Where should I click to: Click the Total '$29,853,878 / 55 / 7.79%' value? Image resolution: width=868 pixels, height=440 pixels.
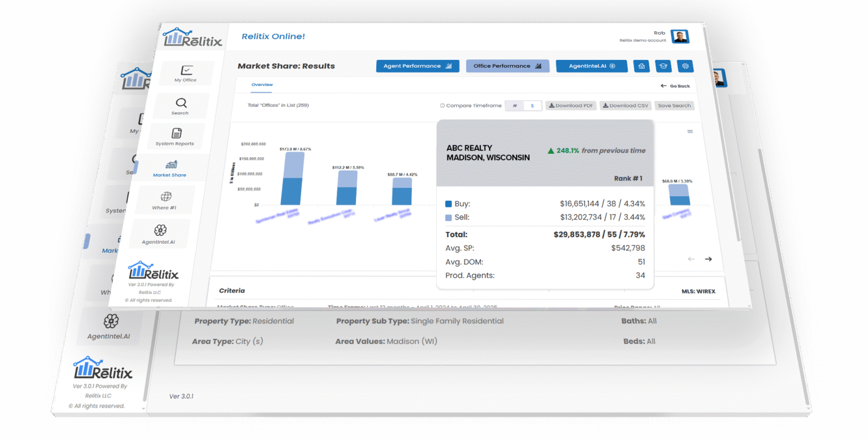(x=600, y=234)
